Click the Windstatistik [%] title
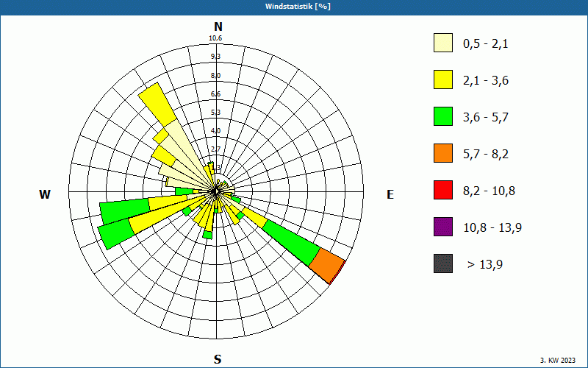588x368 pixels. point(298,7)
